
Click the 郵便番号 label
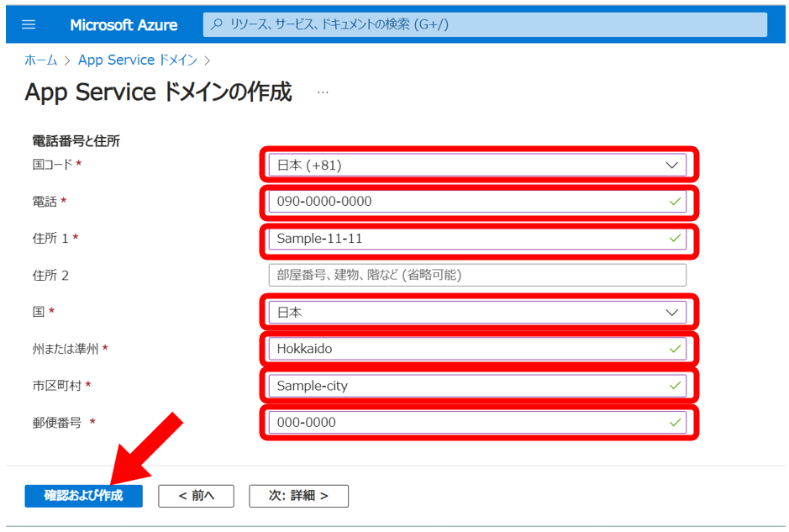click(57, 423)
